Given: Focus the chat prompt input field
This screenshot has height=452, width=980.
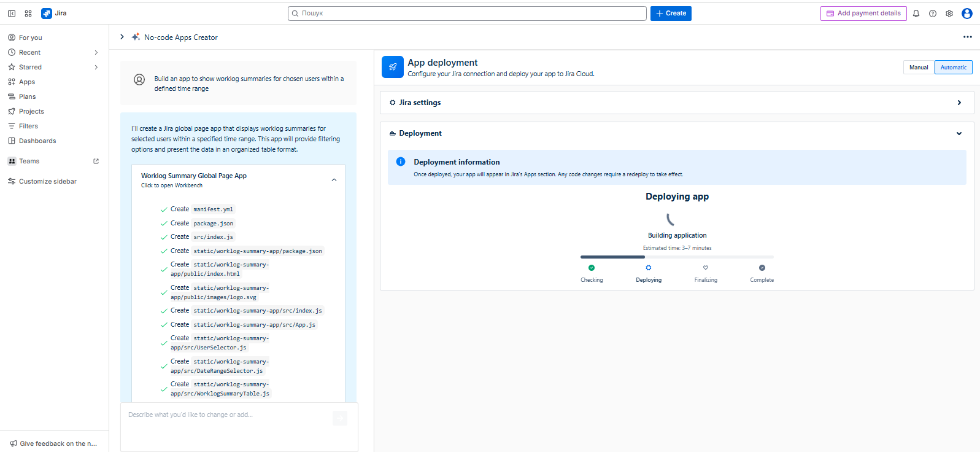Looking at the screenshot, I should [227, 416].
